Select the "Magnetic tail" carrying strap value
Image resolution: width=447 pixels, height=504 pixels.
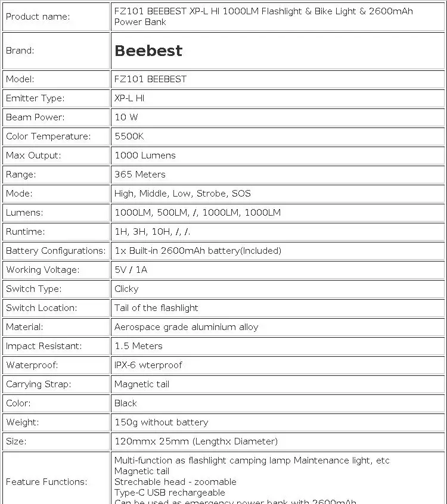click(x=142, y=384)
